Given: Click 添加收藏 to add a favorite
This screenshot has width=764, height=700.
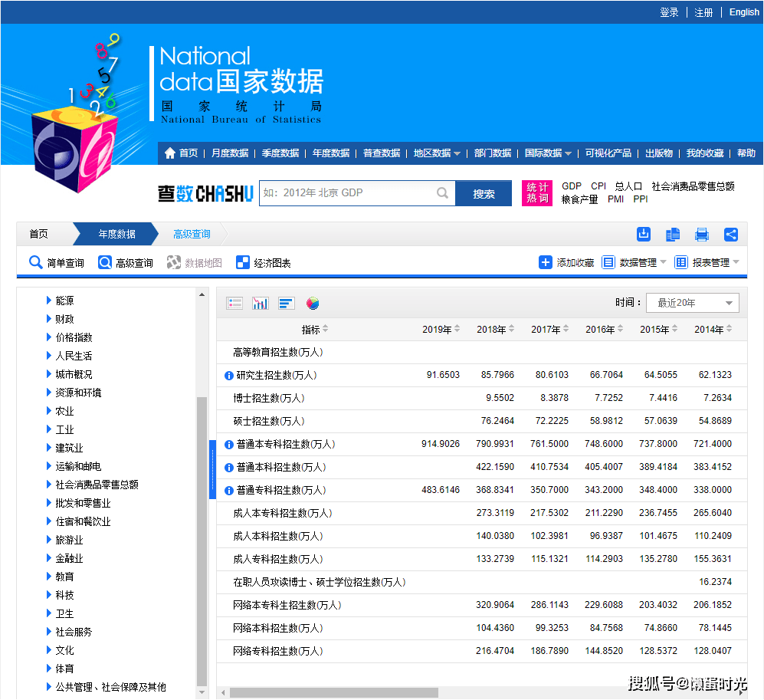Looking at the screenshot, I should click(x=575, y=261).
